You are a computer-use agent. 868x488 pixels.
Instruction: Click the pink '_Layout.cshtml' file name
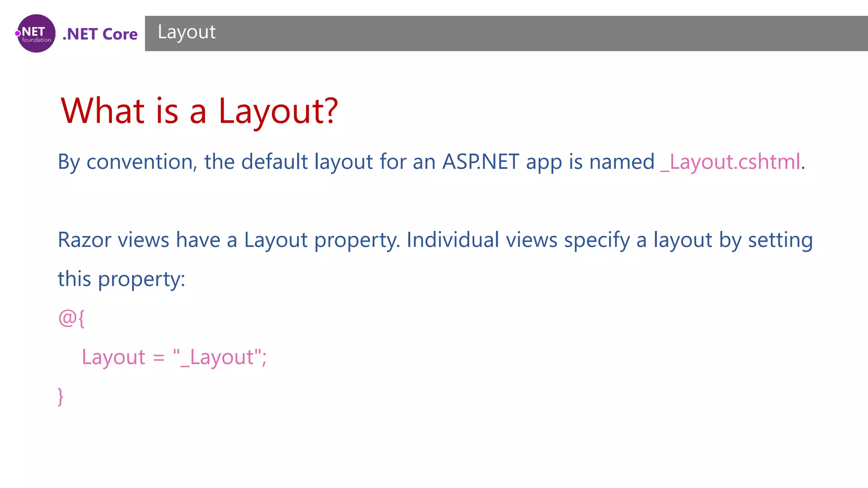(731, 162)
